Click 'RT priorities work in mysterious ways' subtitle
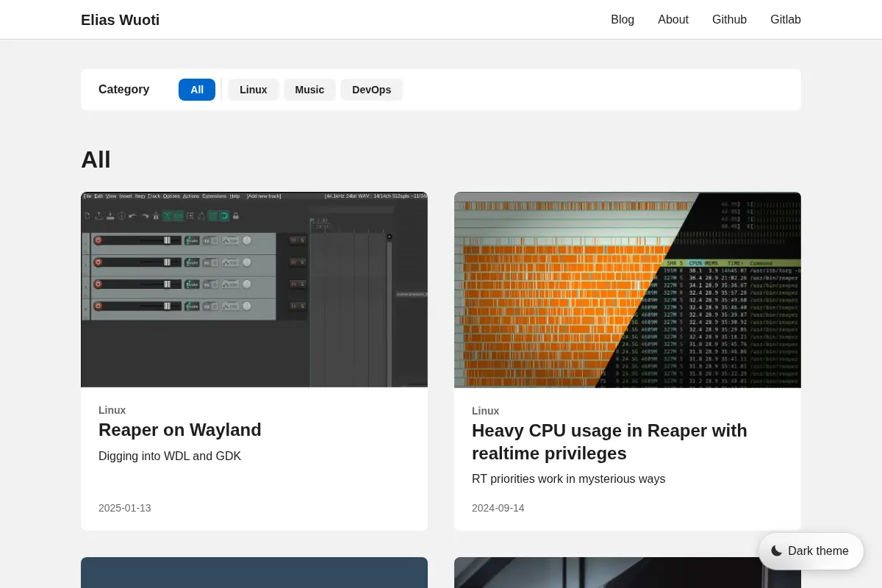Viewport: 882px width, 588px height. (568, 479)
